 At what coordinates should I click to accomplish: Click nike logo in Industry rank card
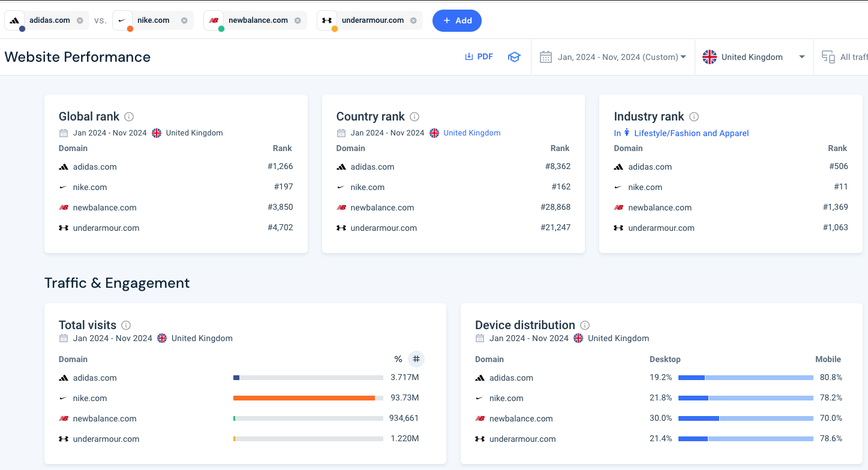coord(618,188)
